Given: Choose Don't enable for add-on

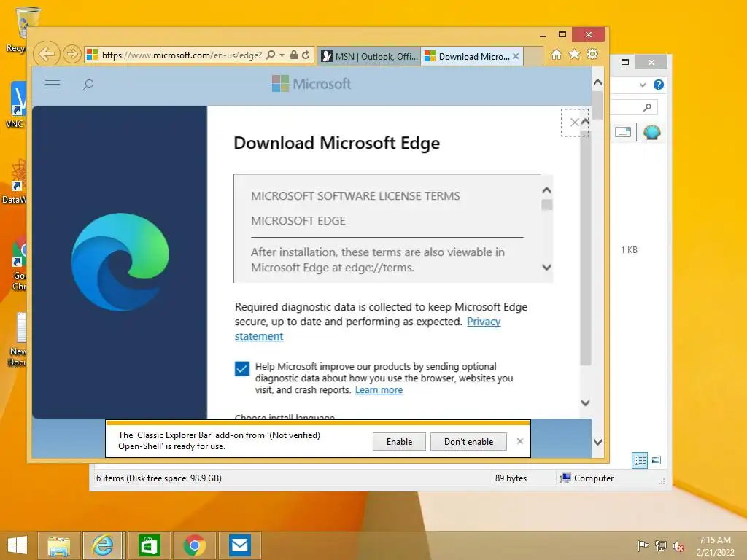Looking at the screenshot, I should [x=469, y=442].
